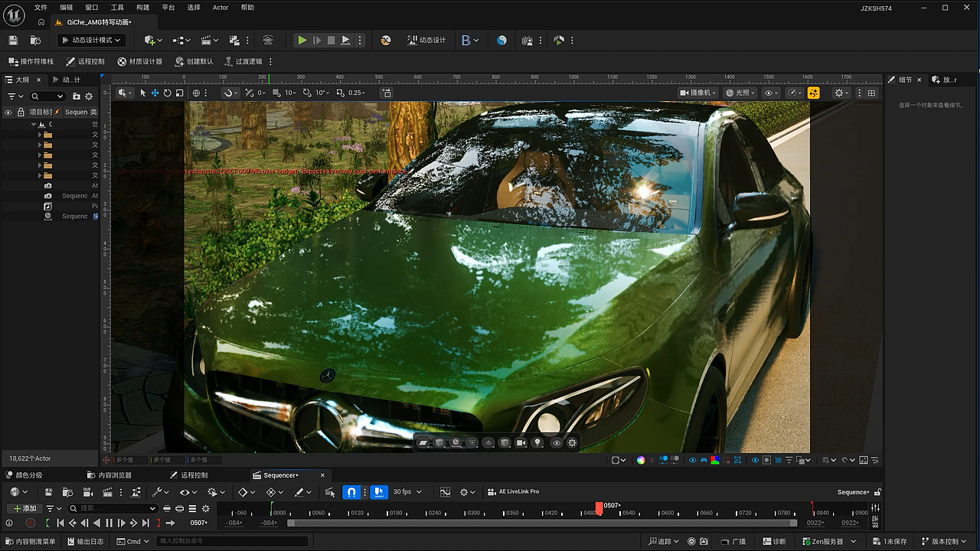The height and width of the screenshot is (551, 980).
Task: Open the 材质设计器 tool
Action: click(140, 61)
